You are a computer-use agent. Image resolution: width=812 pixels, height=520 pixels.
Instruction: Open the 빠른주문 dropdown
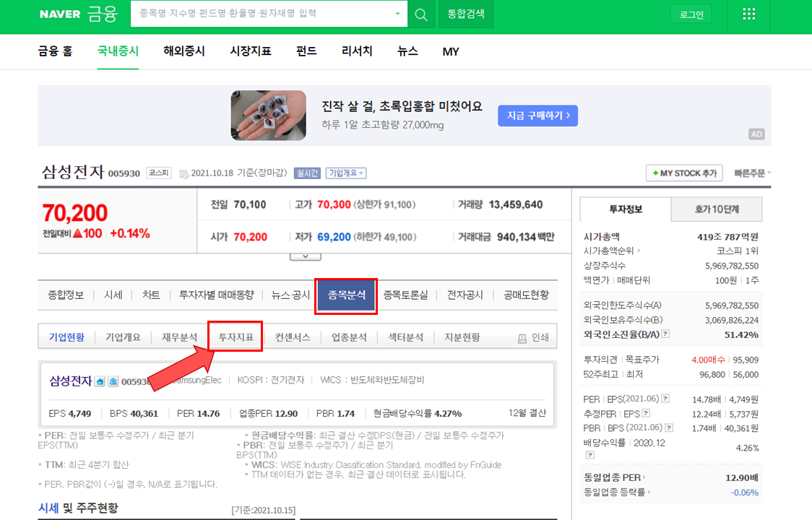(x=753, y=173)
